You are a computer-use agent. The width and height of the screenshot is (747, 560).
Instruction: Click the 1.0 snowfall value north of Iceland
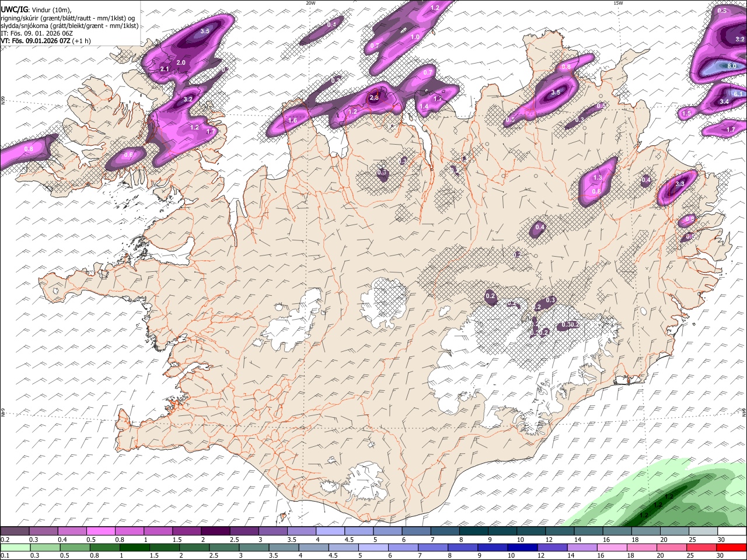pyautogui.click(x=416, y=37)
